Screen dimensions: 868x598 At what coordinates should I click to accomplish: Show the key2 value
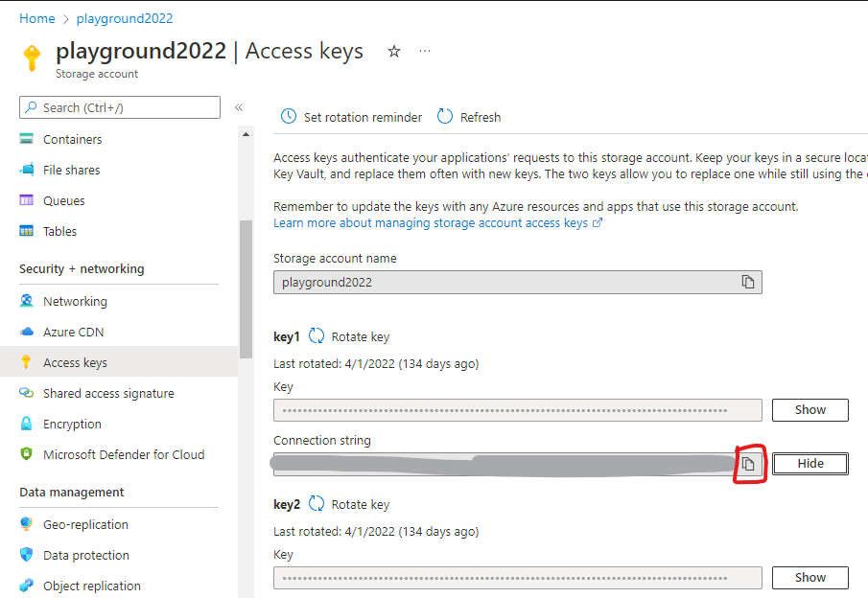point(809,577)
